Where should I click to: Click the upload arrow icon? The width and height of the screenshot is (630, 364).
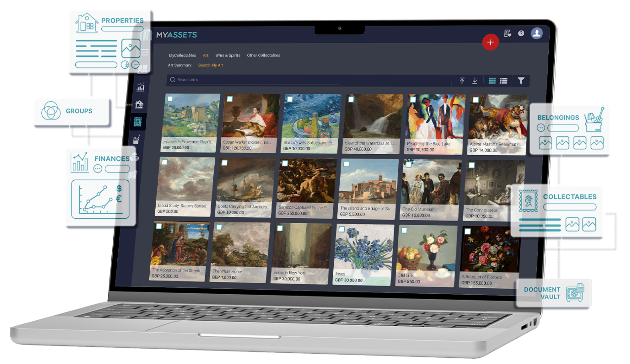462,81
